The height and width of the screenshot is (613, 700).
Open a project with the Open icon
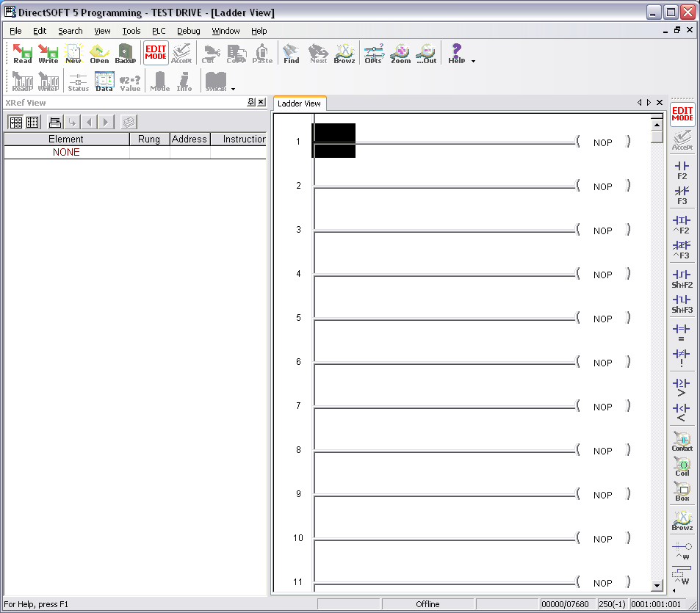(x=99, y=54)
